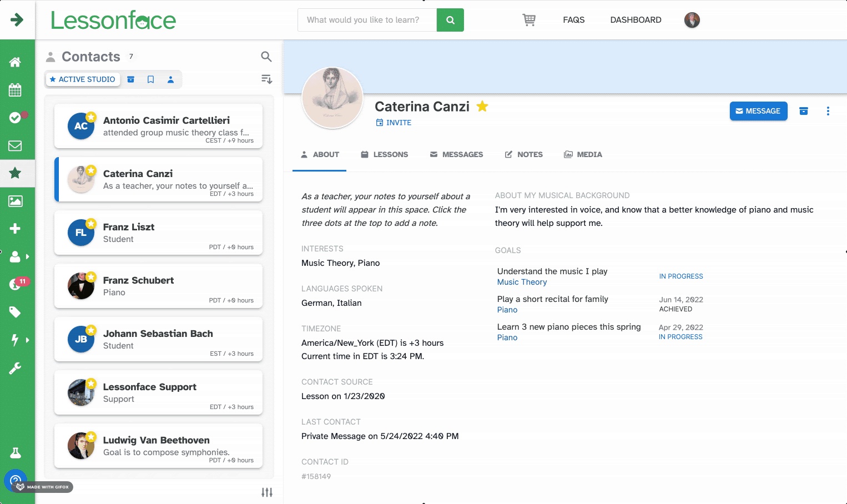Screen dimensions: 847x504
Task: Click the wrench tools sidebar icon
Action: [15, 368]
